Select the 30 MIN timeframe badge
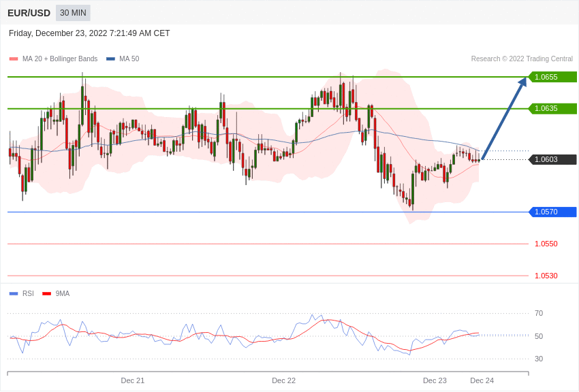The width and height of the screenshot is (579, 392). 73,13
